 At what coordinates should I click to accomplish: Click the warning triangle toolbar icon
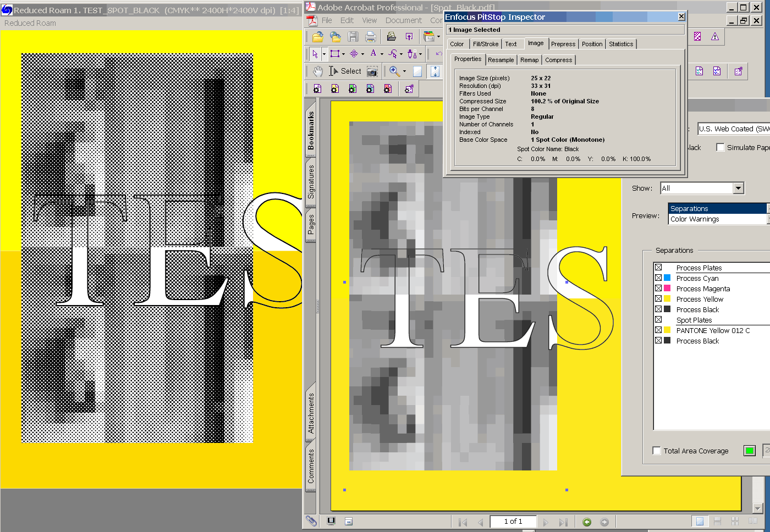(x=715, y=37)
